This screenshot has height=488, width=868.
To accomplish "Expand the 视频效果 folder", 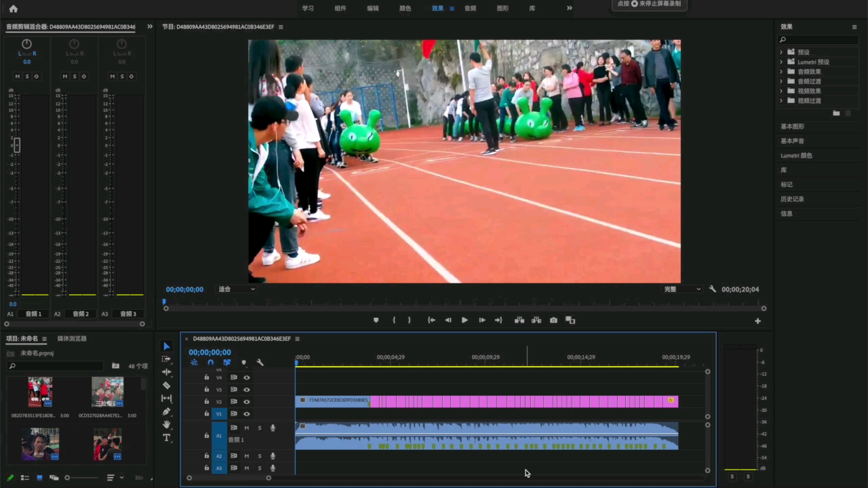I will pos(781,91).
